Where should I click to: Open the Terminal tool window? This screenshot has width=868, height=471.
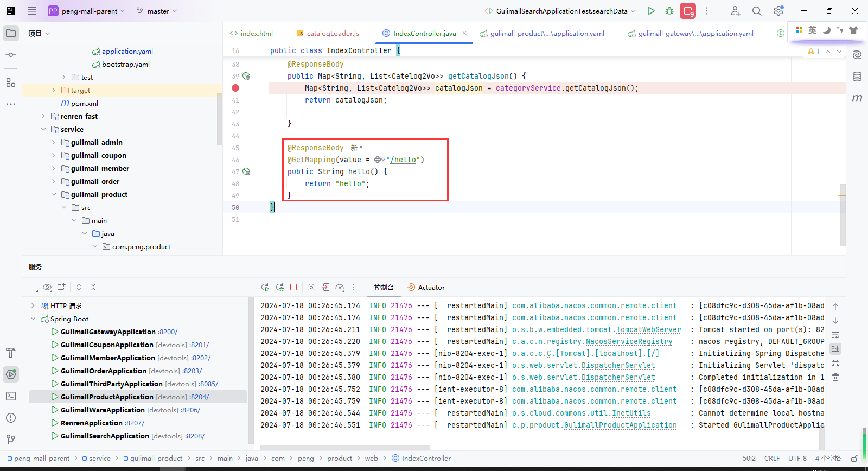pos(11,396)
